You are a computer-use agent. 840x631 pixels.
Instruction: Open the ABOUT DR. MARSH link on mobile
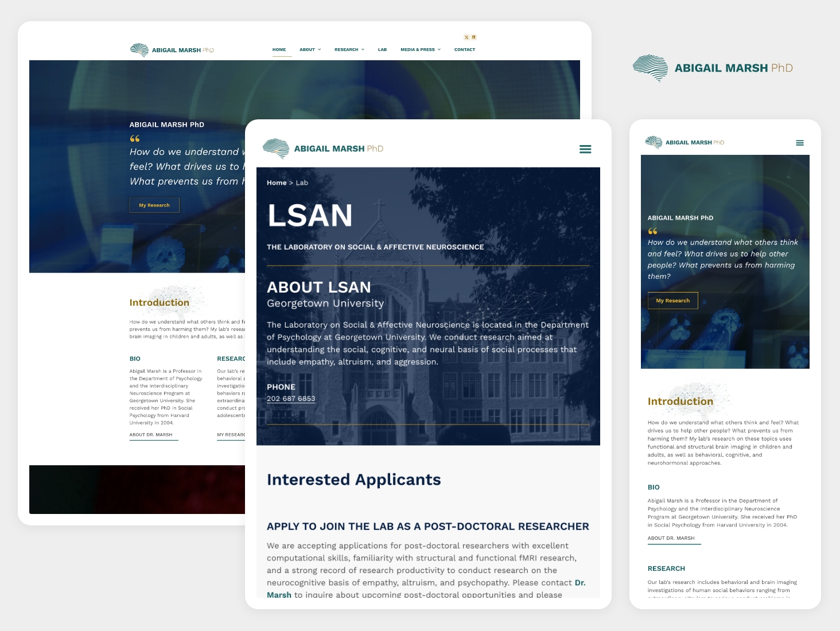tap(671, 538)
